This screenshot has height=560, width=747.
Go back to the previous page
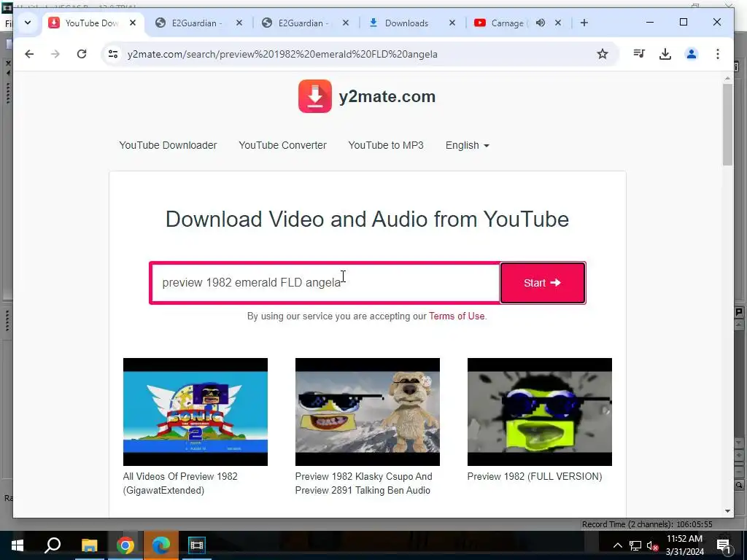(x=29, y=54)
